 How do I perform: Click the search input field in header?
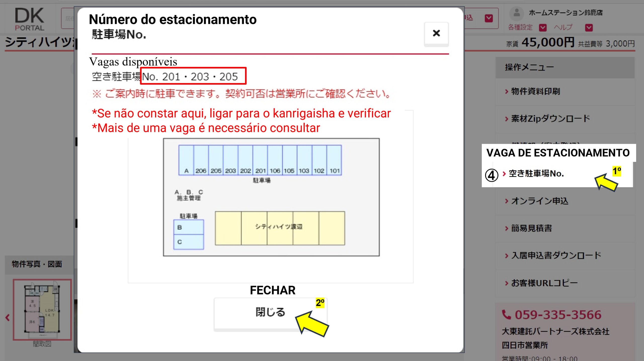coord(67,18)
